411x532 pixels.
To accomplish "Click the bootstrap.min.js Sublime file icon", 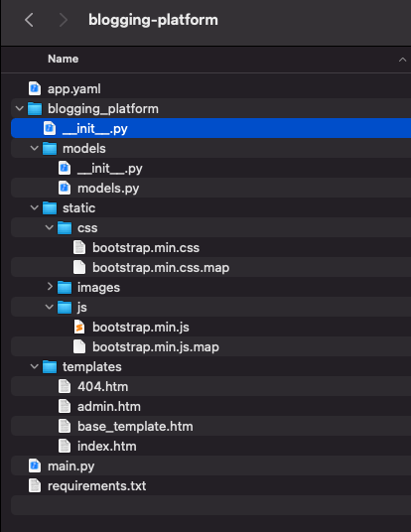I will [79, 328].
